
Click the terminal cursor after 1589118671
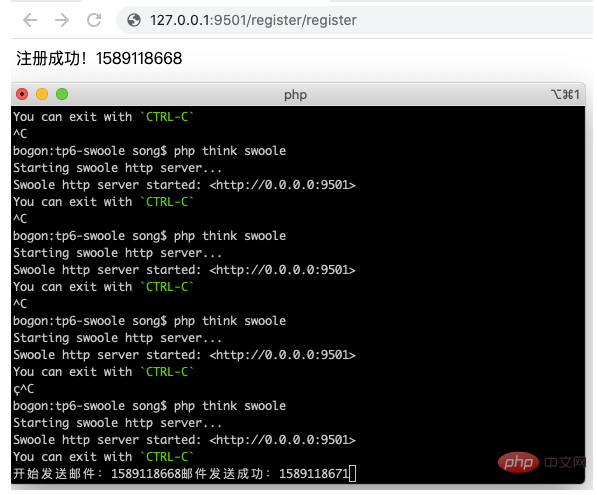point(353,473)
